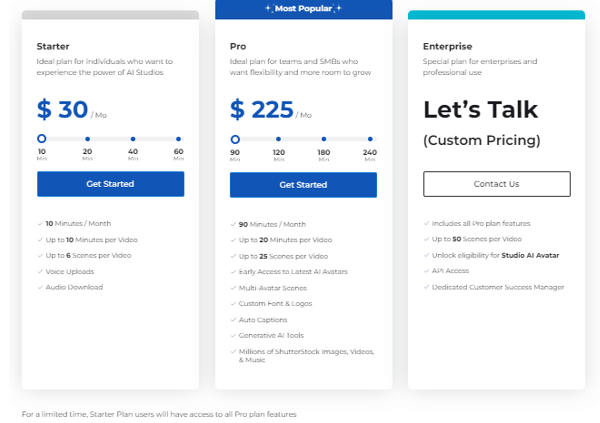Click the checkmark beside Dedicated Customer Success Manager
Image resolution: width=600 pixels, height=423 pixels.
(x=426, y=287)
